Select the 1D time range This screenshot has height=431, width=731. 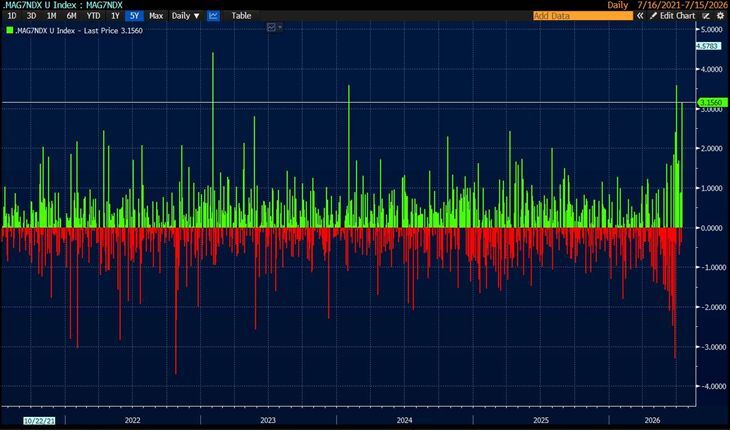(x=12, y=16)
